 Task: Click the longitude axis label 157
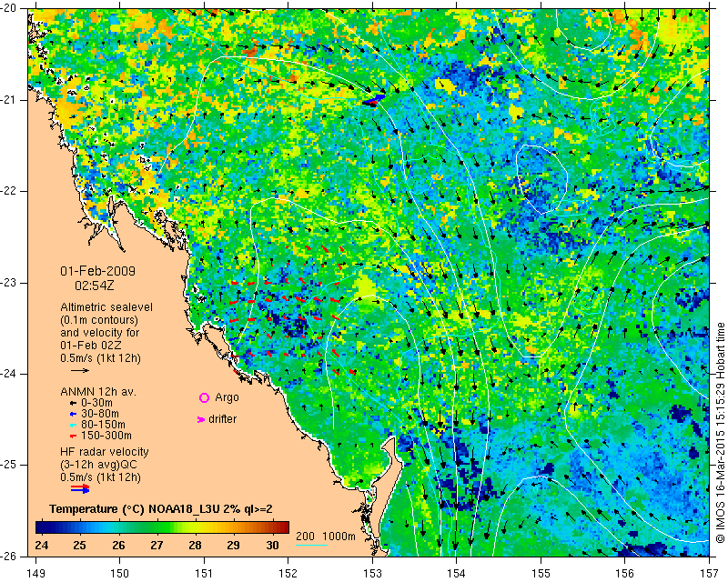pos(709,574)
